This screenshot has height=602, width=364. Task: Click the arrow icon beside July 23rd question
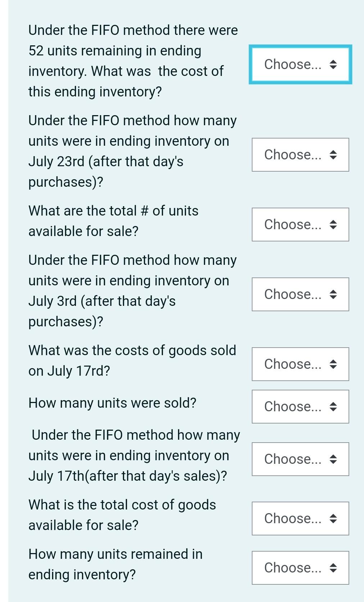(333, 155)
